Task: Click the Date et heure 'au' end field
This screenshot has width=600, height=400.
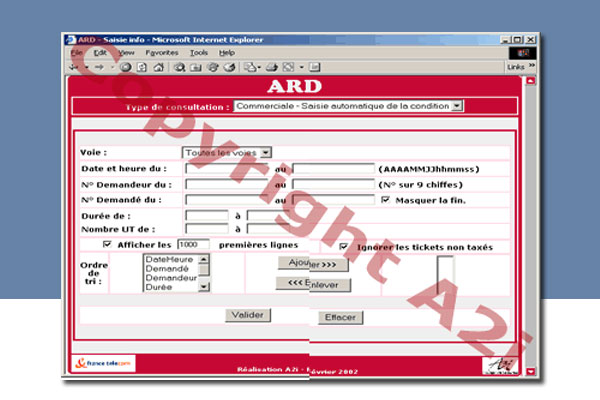Action: (333, 168)
